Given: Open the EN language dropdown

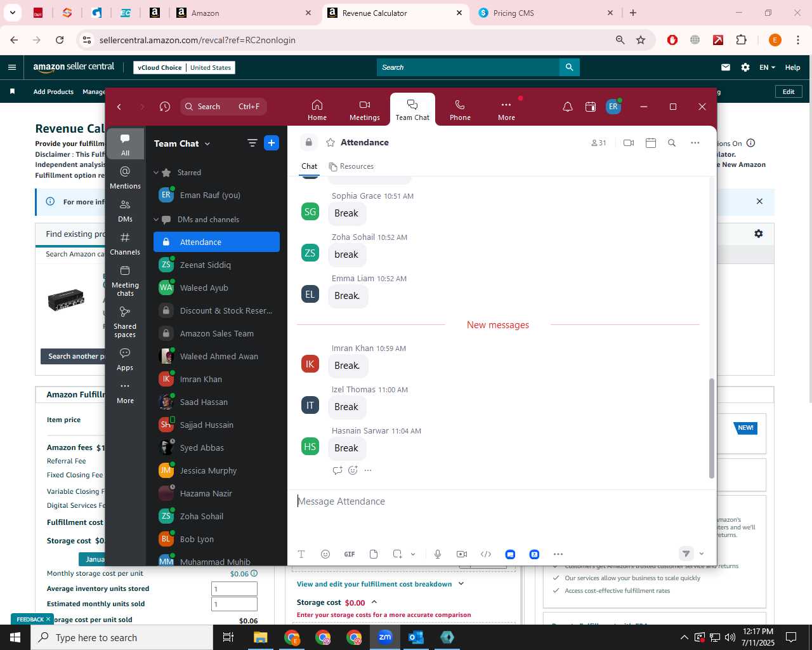Looking at the screenshot, I should 767,67.
